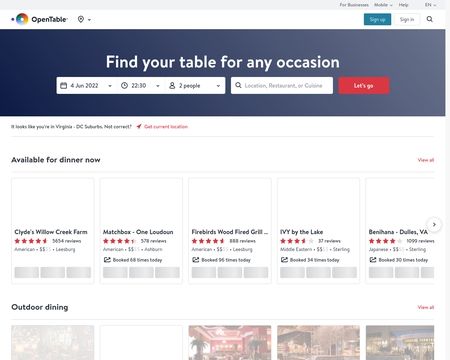Select the first time slot on Clyde's card
Viewport: 450px width, 360px height.
[27, 272]
